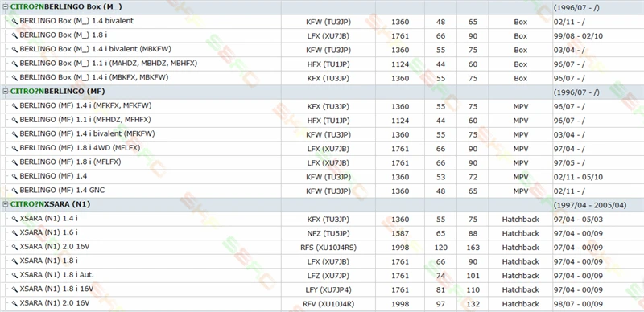The height and width of the screenshot is (312, 644).
Task: Click date range 97/04 - 05/03
Action: pos(578,220)
